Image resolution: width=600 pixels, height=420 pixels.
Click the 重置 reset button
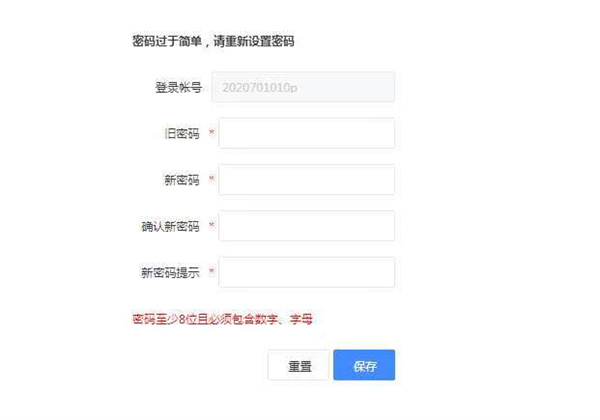coord(299,365)
